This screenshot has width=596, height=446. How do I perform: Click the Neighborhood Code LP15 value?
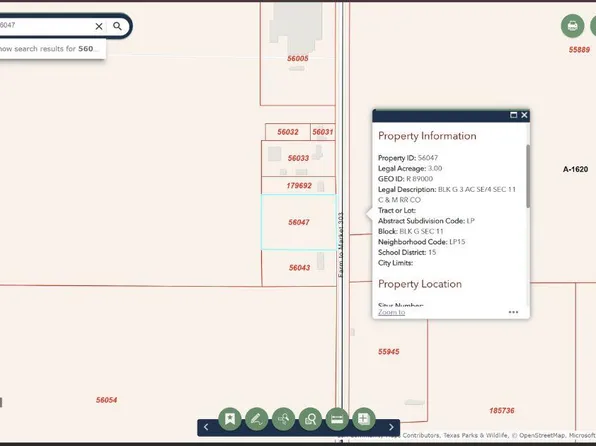457,242
